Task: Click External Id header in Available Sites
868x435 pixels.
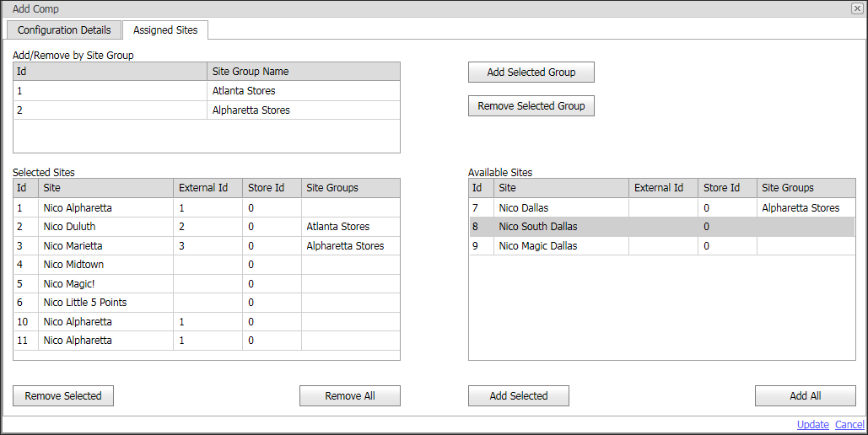Action: [x=664, y=188]
